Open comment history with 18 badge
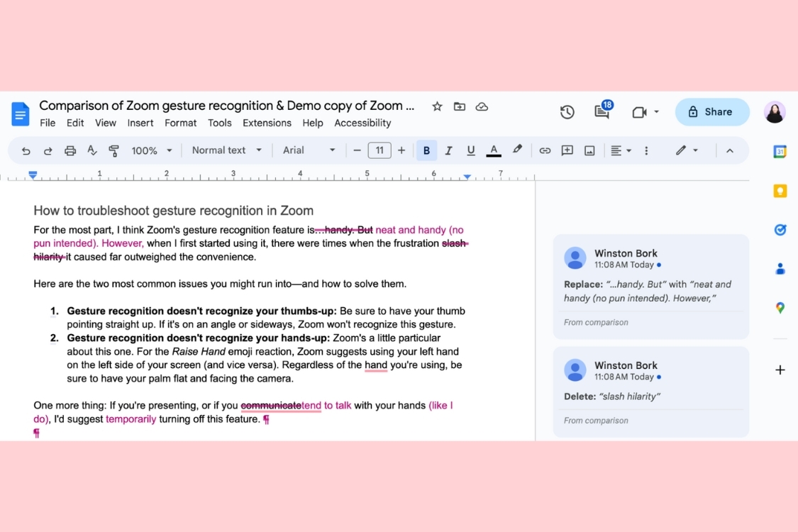Screen dimensions: 798x532 (602, 111)
